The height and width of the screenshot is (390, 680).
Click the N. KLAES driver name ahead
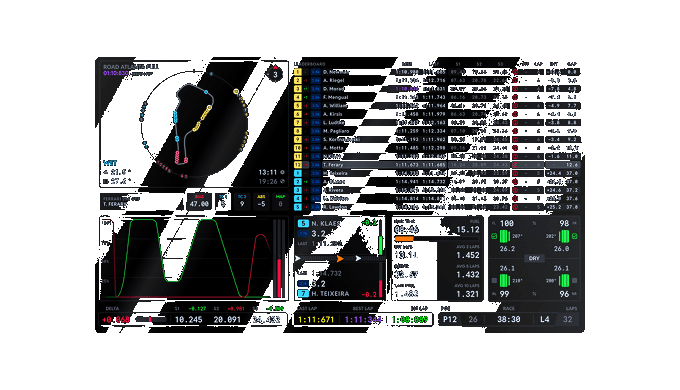[326, 224]
